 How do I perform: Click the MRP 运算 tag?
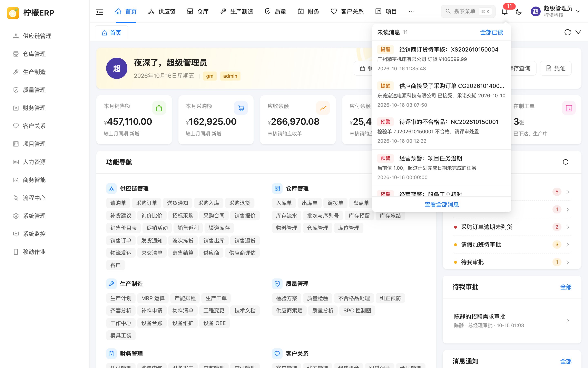click(153, 298)
